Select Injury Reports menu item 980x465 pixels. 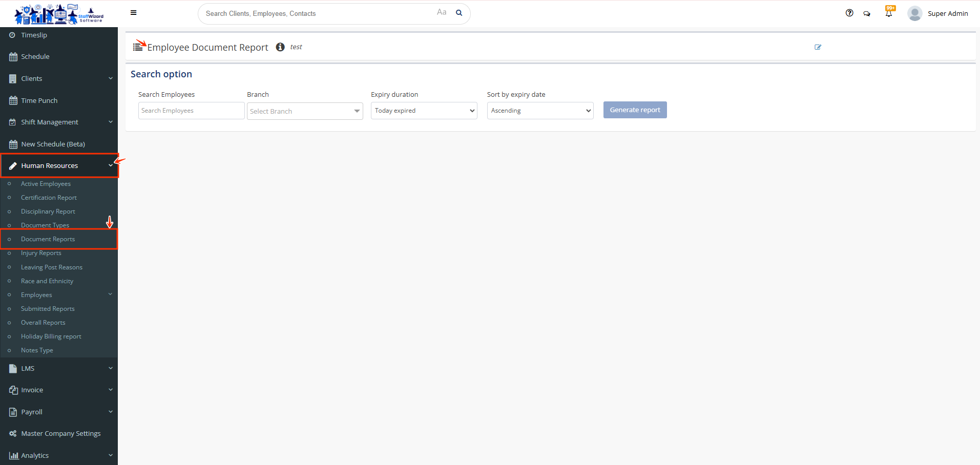41,253
